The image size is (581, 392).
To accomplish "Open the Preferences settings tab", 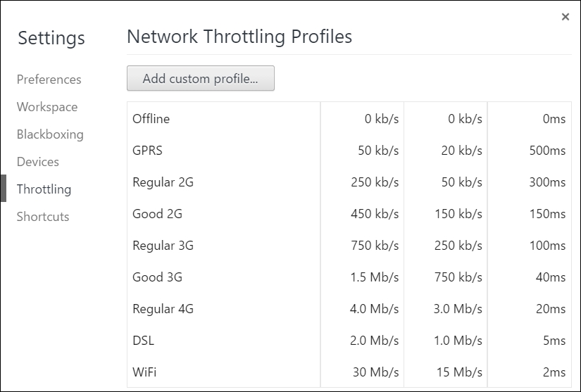I will (49, 80).
